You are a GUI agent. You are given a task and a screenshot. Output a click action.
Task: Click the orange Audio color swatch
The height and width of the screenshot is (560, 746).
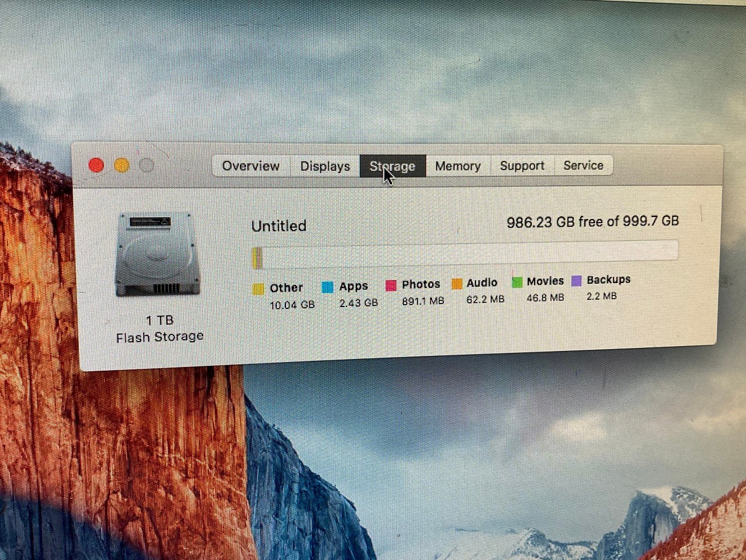point(457,284)
